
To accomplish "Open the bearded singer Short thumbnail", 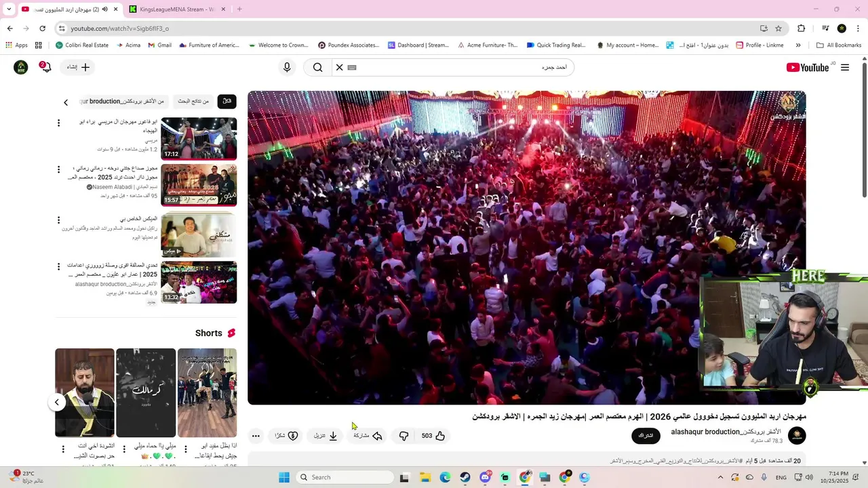I will pos(85,393).
